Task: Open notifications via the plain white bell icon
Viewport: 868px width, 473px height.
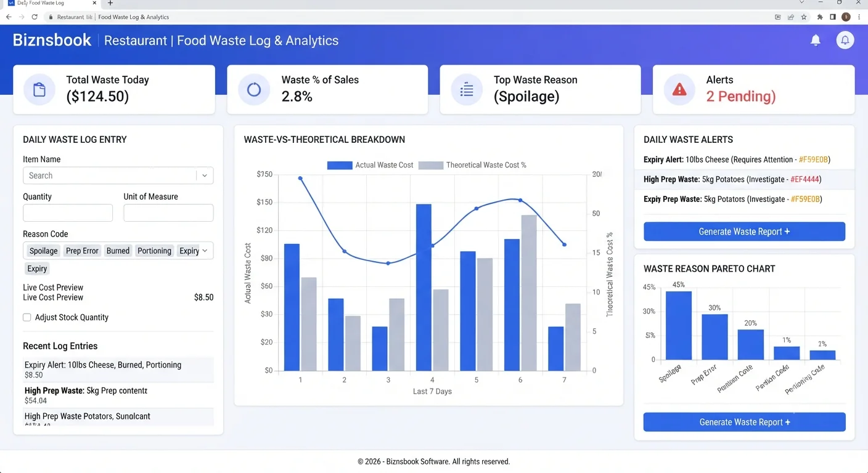Action: tap(816, 41)
